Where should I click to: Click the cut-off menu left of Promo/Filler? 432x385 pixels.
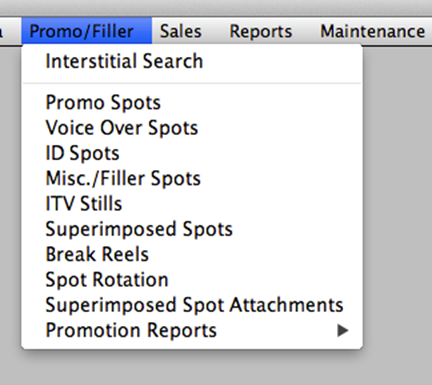point(3,31)
